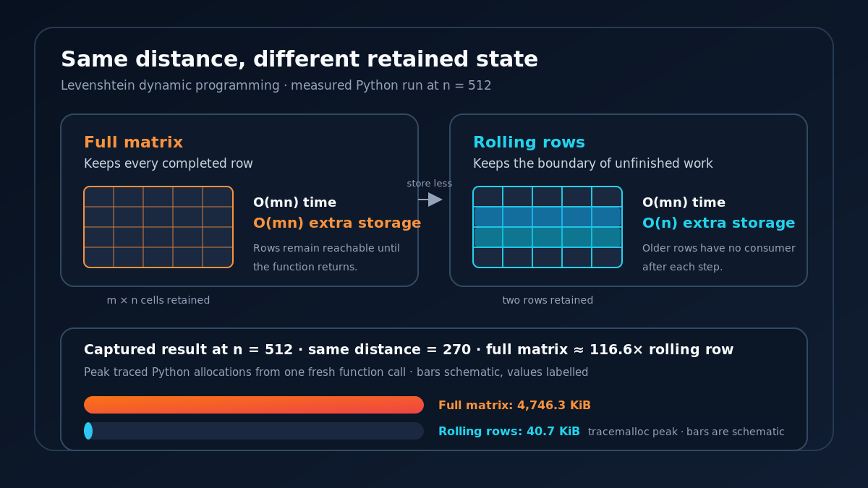Viewport: 868px width, 488px height.
Task: Click the gray 'store less' arrow
Action: click(x=430, y=200)
